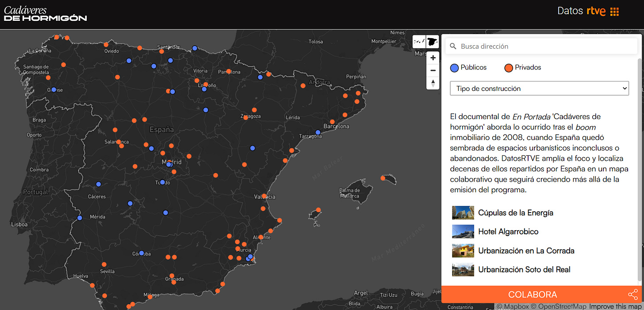Image resolution: width=644 pixels, height=310 pixels.
Task: Open the © Mapbox attribution link
Action: [513, 306]
